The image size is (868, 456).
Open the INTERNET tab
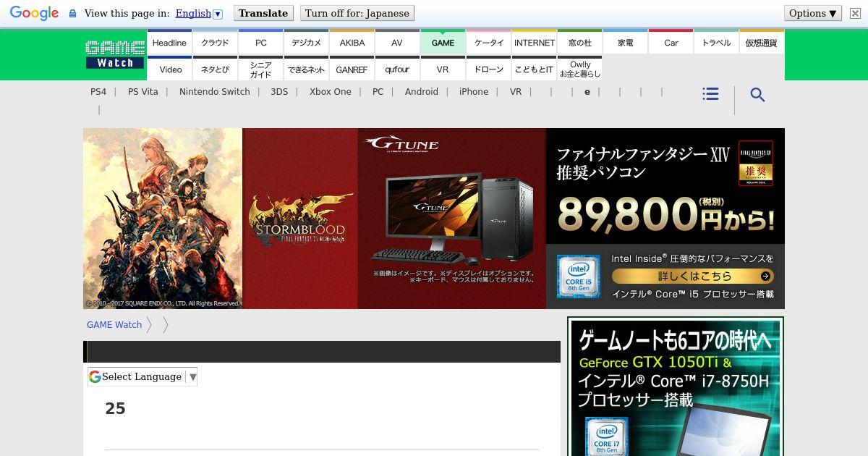[535, 43]
